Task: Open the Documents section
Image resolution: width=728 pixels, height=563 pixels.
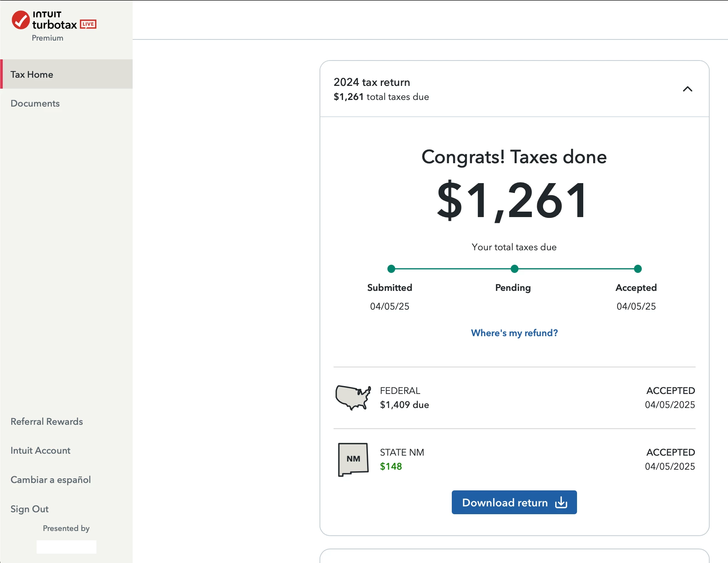Action: 35,103
